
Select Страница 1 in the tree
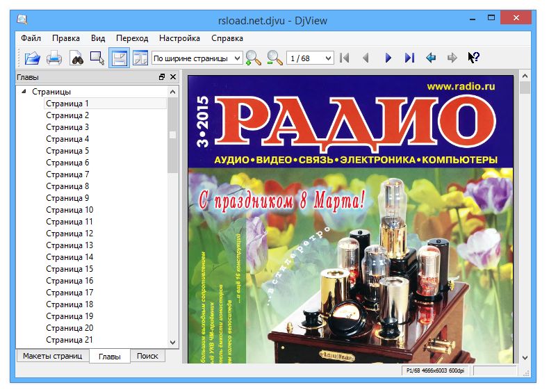click(x=105, y=104)
